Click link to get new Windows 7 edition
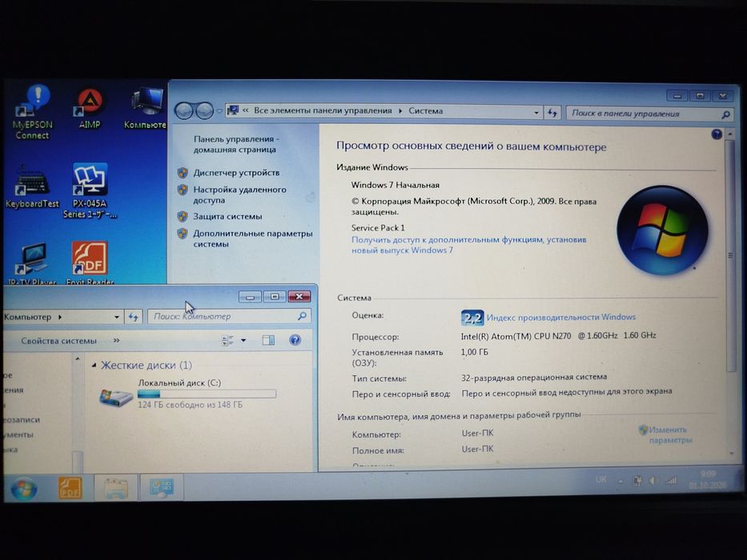The height and width of the screenshot is (560, 747). [469, 245]
